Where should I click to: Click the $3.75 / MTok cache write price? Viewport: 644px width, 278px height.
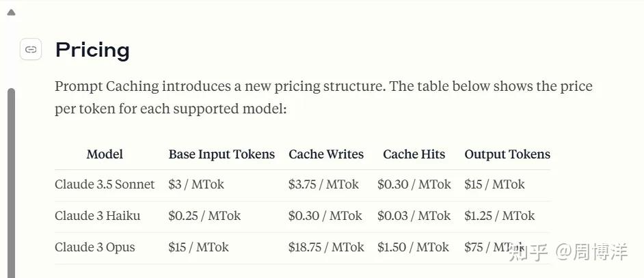point(323,184)
